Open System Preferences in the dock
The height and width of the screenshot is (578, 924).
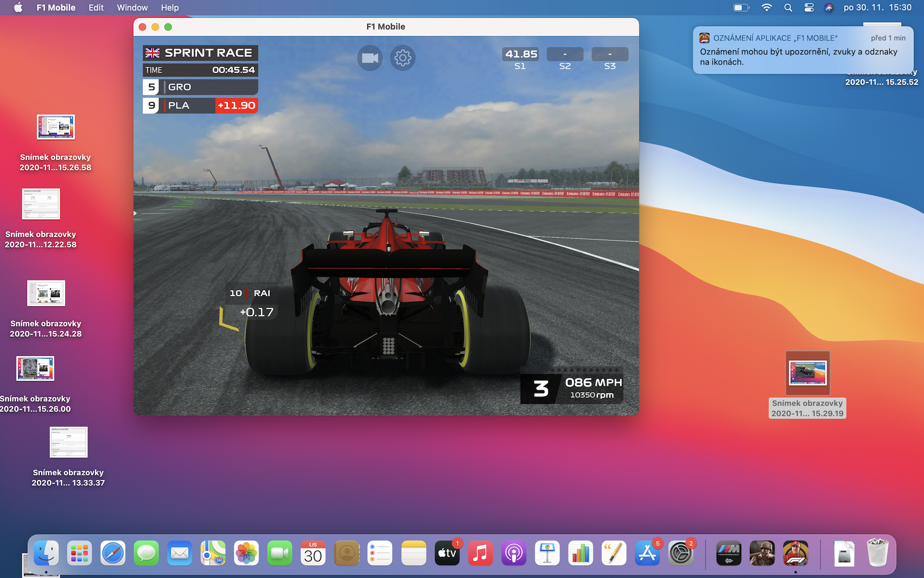point(680,553)
